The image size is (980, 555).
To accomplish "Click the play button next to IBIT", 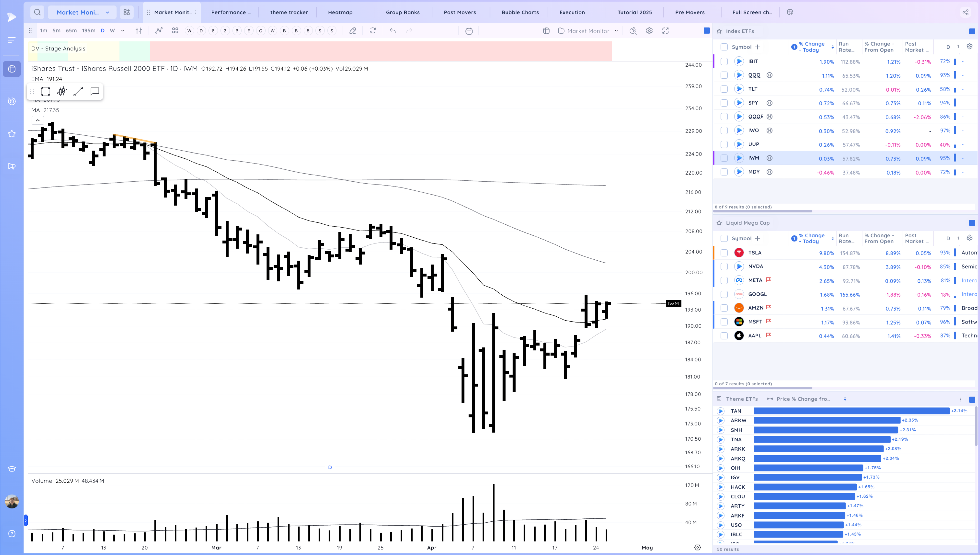I will [739, 61].
